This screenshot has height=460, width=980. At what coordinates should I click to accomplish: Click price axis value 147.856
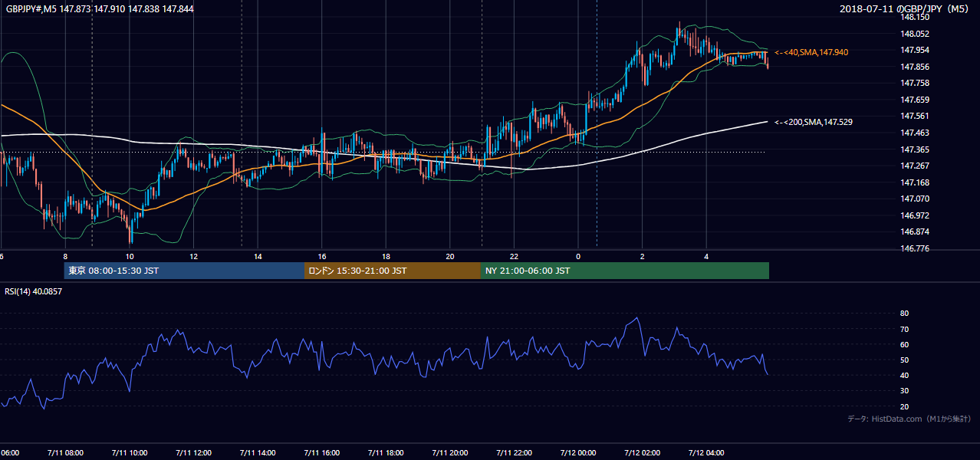915,67
